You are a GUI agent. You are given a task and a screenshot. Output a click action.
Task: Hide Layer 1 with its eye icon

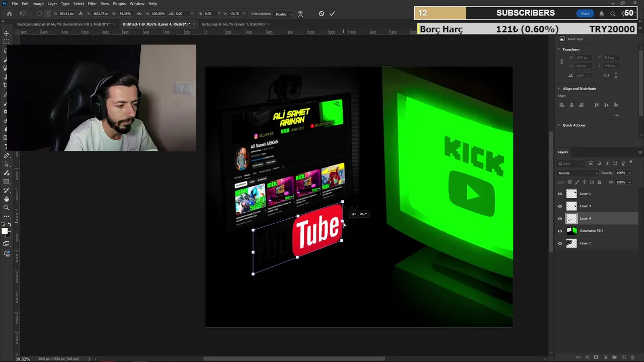click(x=560, y=194)
